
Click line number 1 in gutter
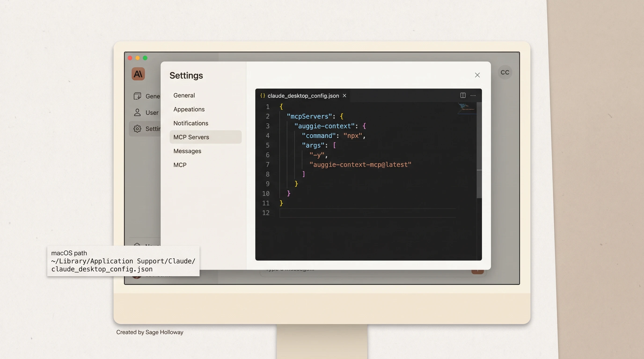coord(267,107)
